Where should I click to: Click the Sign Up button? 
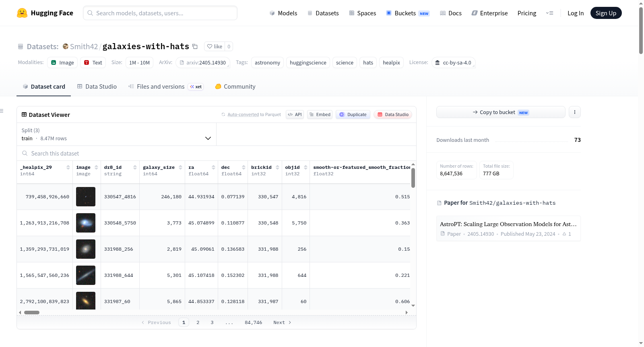point(606,13)
